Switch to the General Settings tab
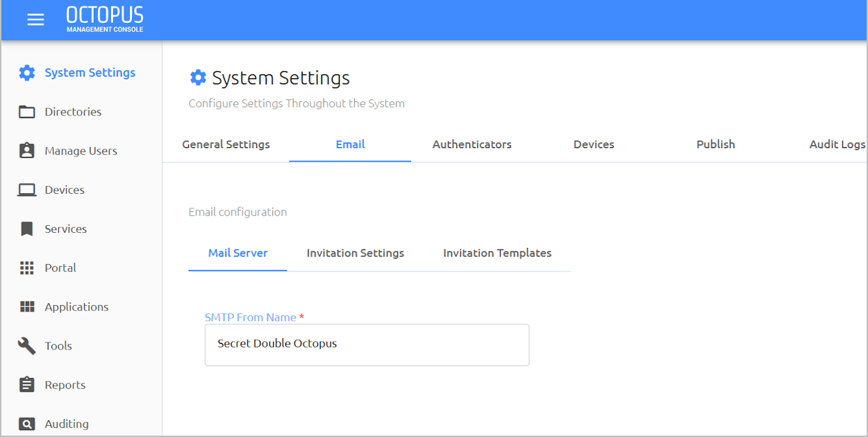 tap(226, 145)
